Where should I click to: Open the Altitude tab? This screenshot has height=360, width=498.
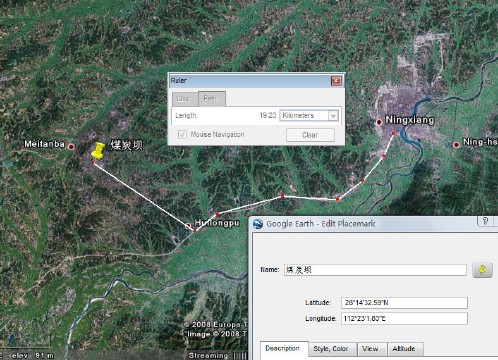pos(405,349)
